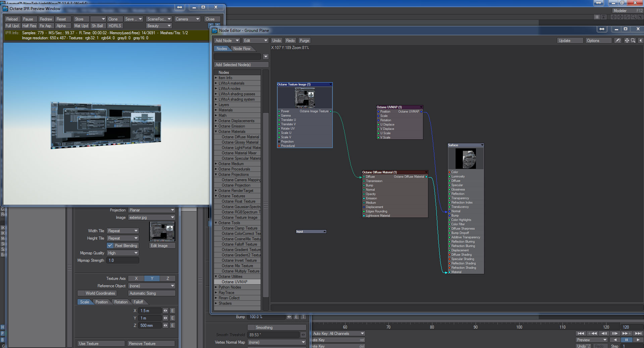
Task: Click the Mipmap Strength input field
Action: click(x=122, y=260)
